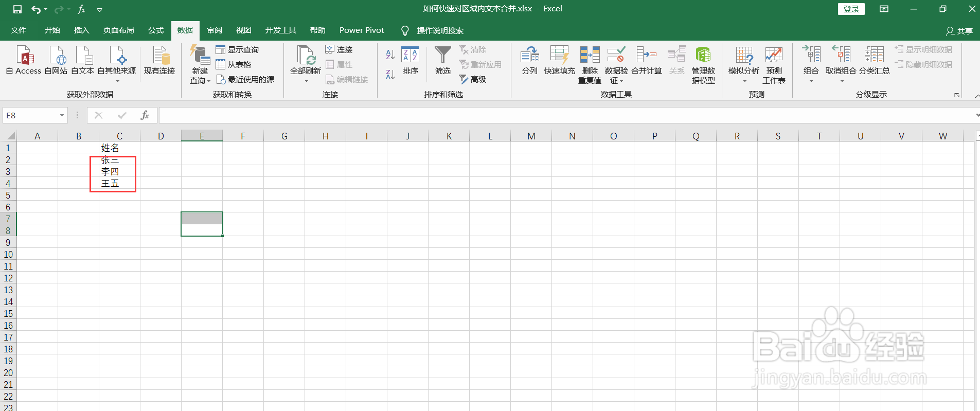Switch to 开始 home tab
980x411 pixels.
pyautogui.click(x=52, y=30)
